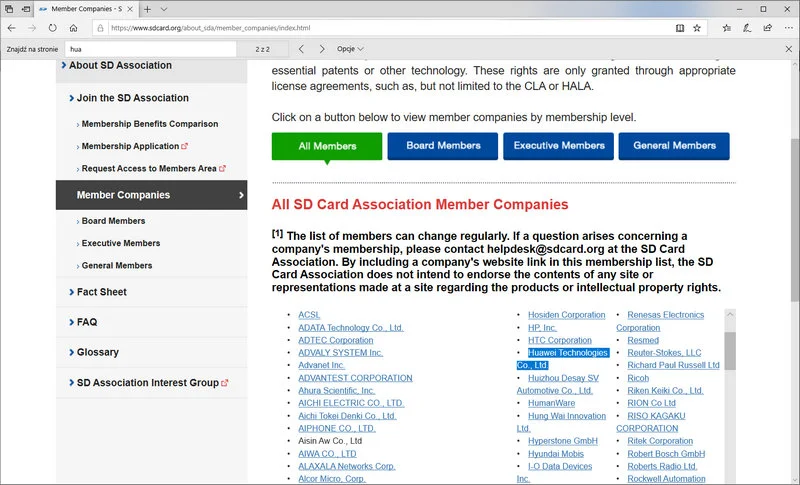Switch to the Board Members button tab
Viewport: 800px width, 485px height.
(443, 146)
